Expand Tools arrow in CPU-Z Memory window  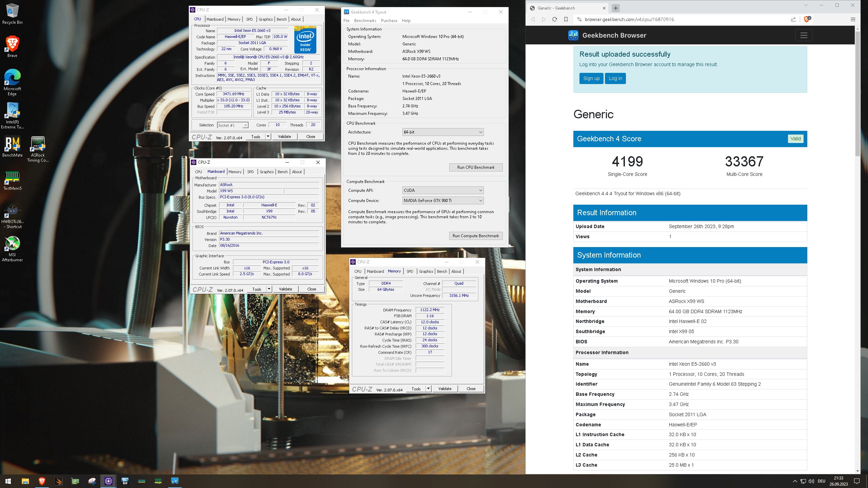(428, 389)
